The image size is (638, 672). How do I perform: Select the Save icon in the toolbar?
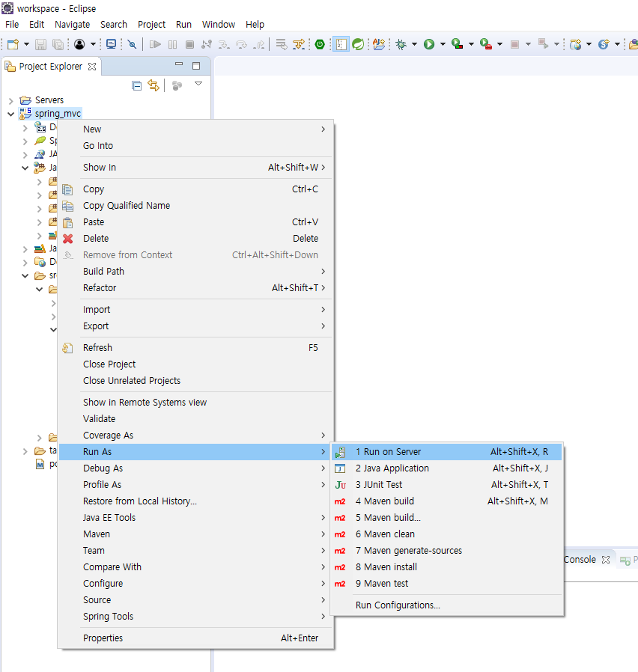40,45
